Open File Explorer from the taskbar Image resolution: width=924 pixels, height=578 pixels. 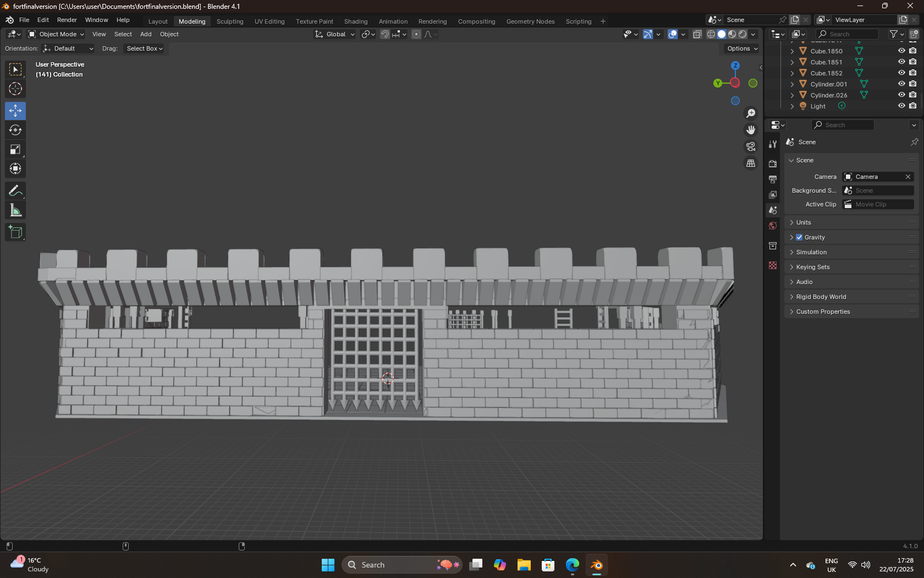point(524,565)
